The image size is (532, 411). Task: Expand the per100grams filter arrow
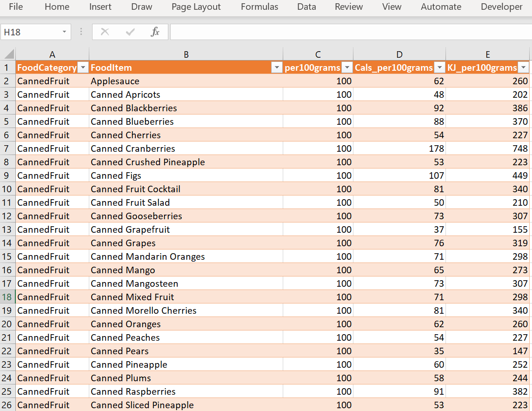click(x=347, y=68)
